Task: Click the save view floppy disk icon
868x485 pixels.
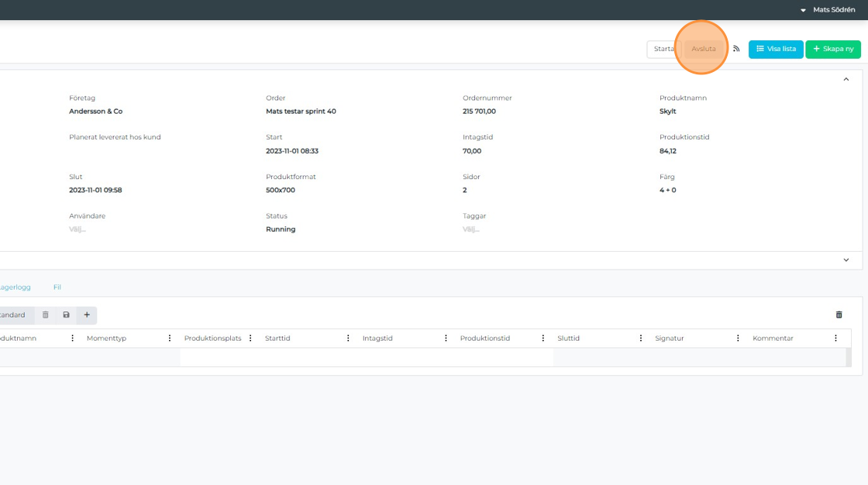Action: pos(66,315)
